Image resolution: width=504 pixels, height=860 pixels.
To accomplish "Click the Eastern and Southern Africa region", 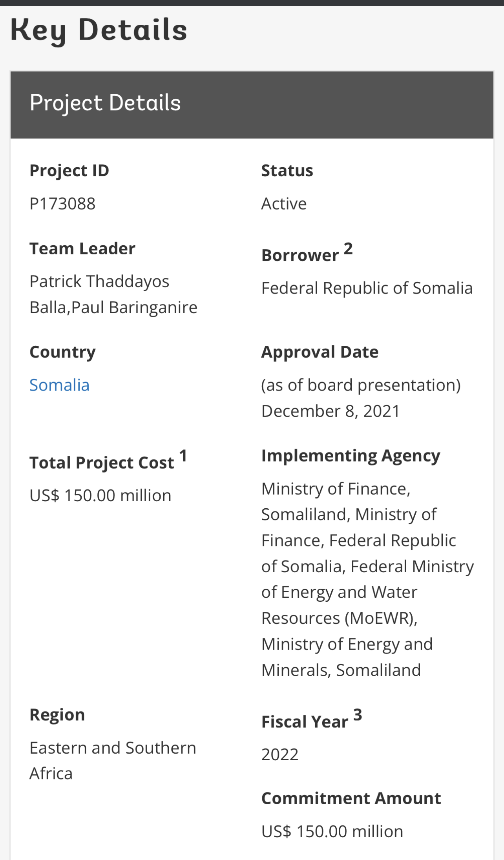I will (x=113, y=761).
